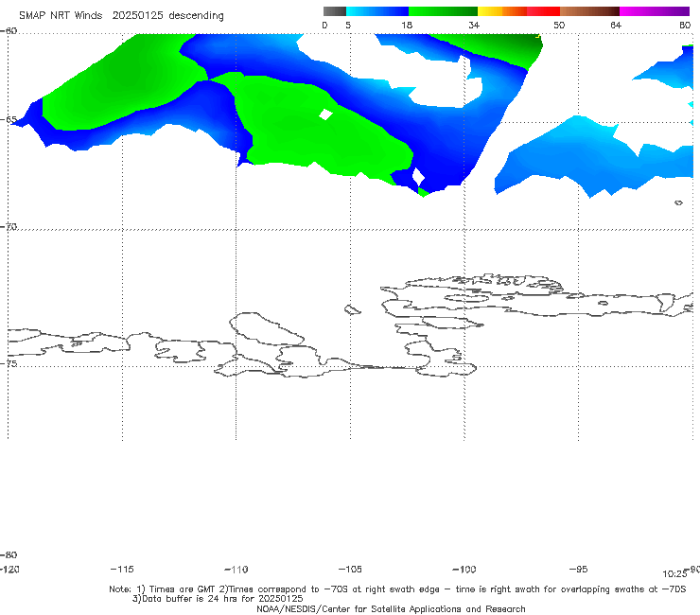Click the longitude label -115
This screenshot has height=615, width=700.
pyautogui.click(x=122, y=569)
